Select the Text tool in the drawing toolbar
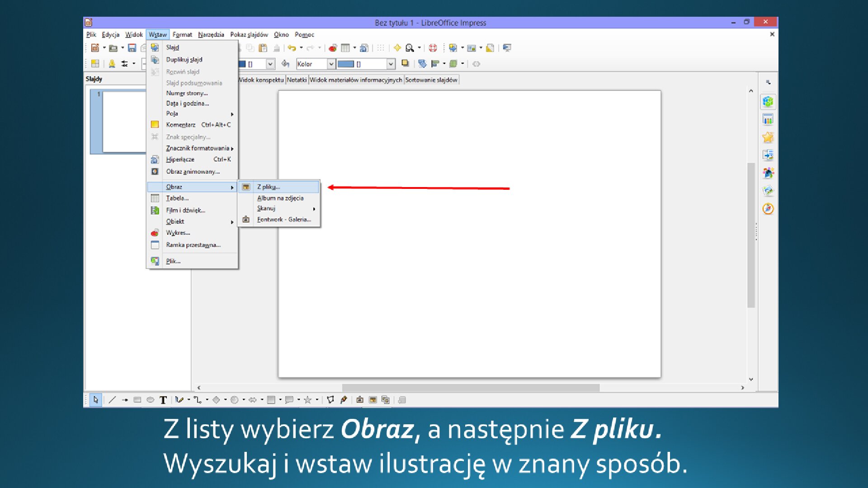Screen dimensions: 868x488 163,399
